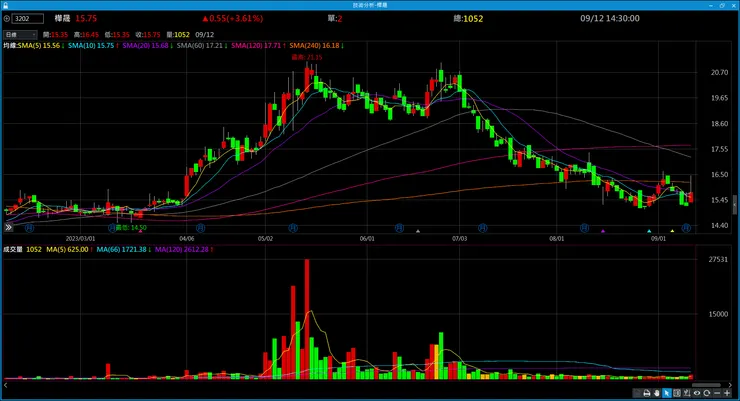
Task: Click the lowest price 14.50 annotation
Action: (131, 227)
